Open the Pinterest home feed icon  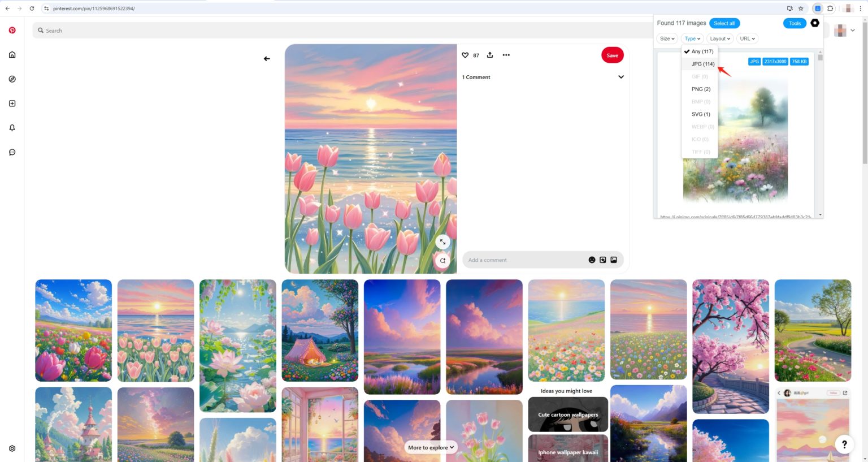coord(12,54)
